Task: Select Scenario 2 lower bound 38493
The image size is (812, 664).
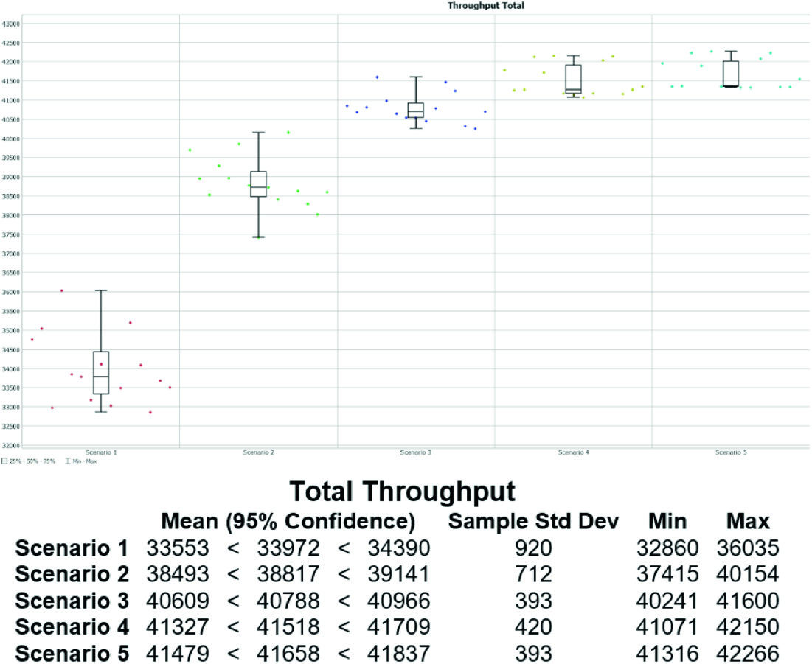Action: pos(178,574)
